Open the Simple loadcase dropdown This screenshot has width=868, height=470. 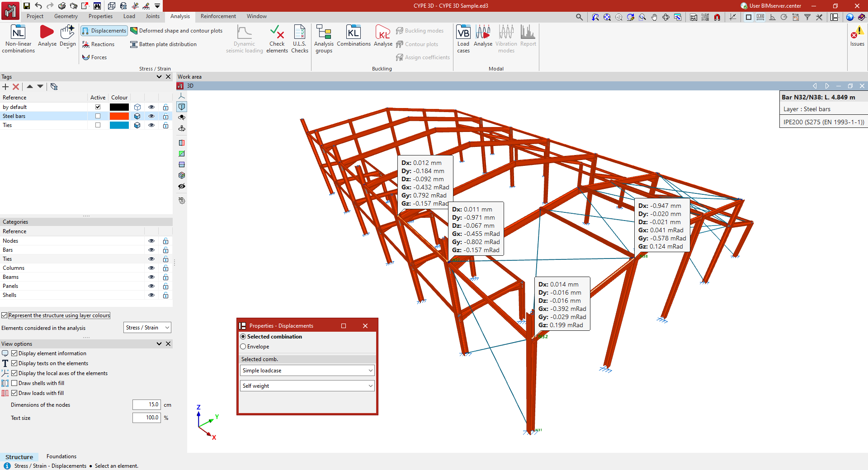pos(307,371)
